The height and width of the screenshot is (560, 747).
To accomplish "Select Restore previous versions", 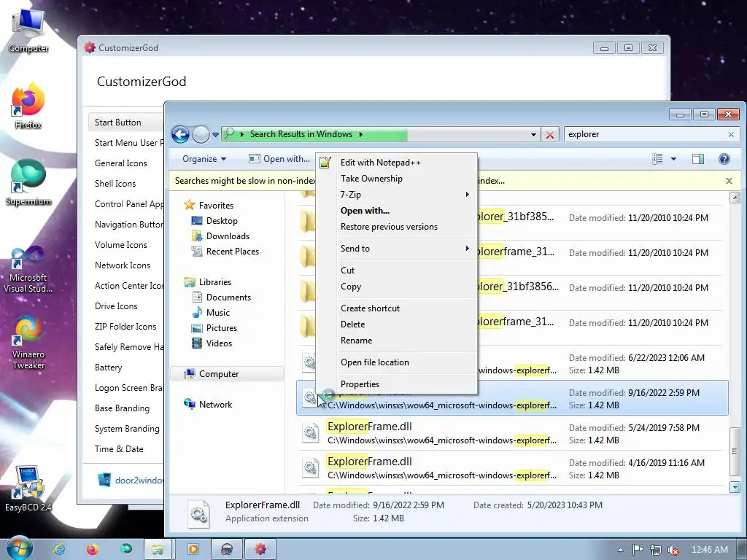I will [396, 227].
